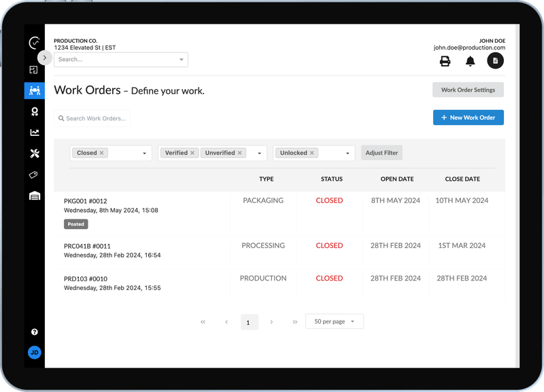544x392 pixels.
Task: Select the highlighted Work Orders sidebar icon
Action: tap(33, 91)
